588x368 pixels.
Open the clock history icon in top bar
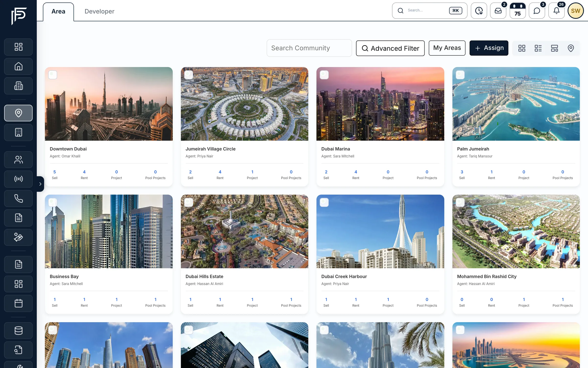coord(479,11)
